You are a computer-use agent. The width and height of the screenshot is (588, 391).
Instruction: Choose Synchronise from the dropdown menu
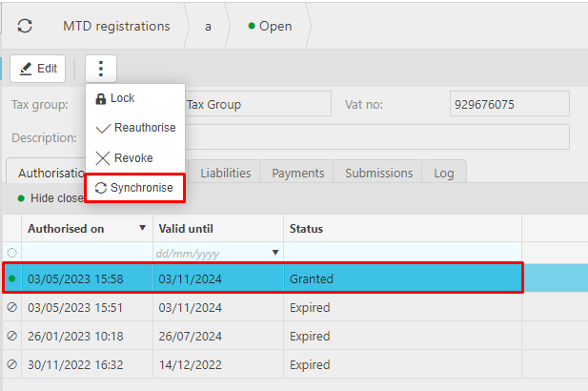135,188
